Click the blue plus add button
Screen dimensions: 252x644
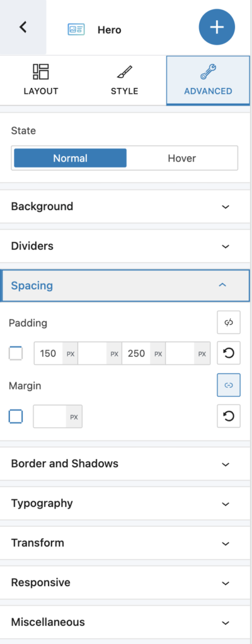point(217,27)
